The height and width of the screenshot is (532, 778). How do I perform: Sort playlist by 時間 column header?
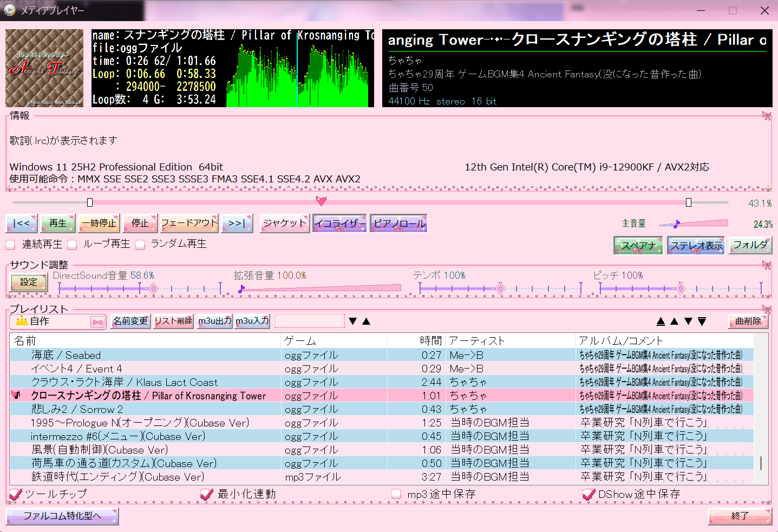[416, 340]
